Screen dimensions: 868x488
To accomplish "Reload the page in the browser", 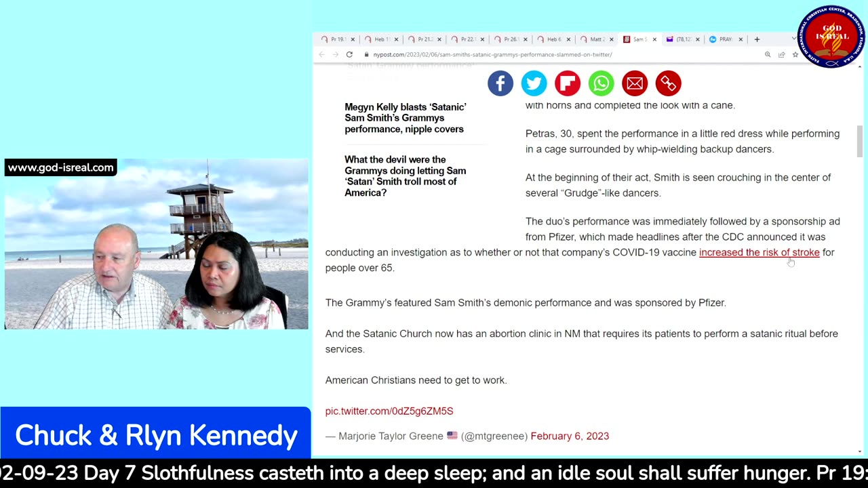I will pyautogui.click(x=349, y=54).
